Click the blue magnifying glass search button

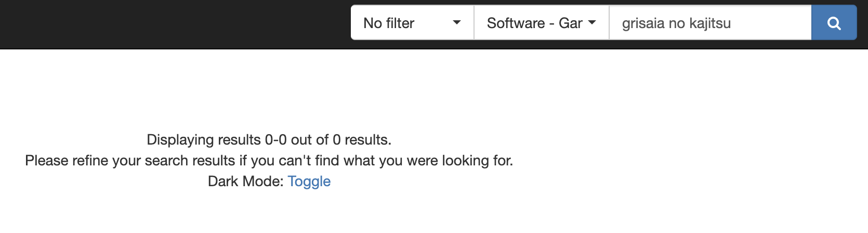tap(834, 23)
